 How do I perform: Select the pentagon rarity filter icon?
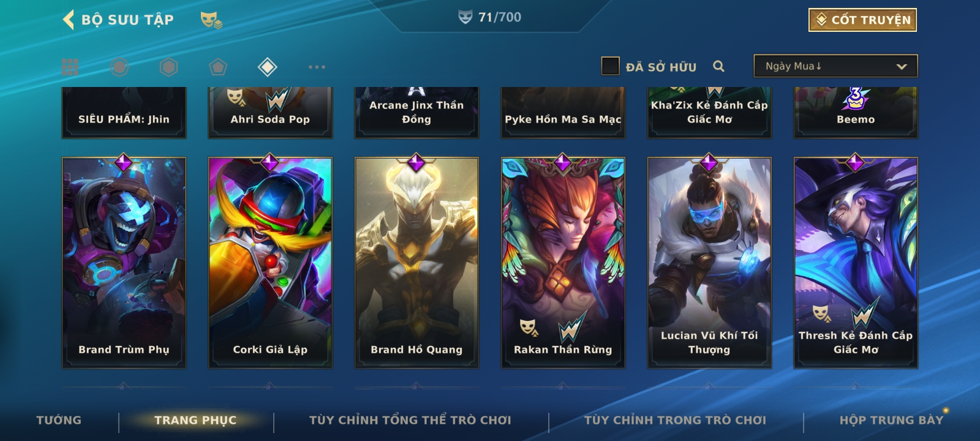[218, 67]
